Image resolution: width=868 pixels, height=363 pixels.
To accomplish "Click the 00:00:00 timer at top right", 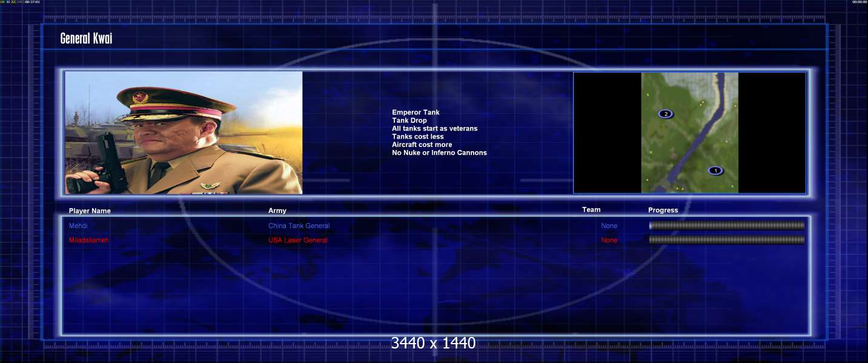I will (860, 2).
